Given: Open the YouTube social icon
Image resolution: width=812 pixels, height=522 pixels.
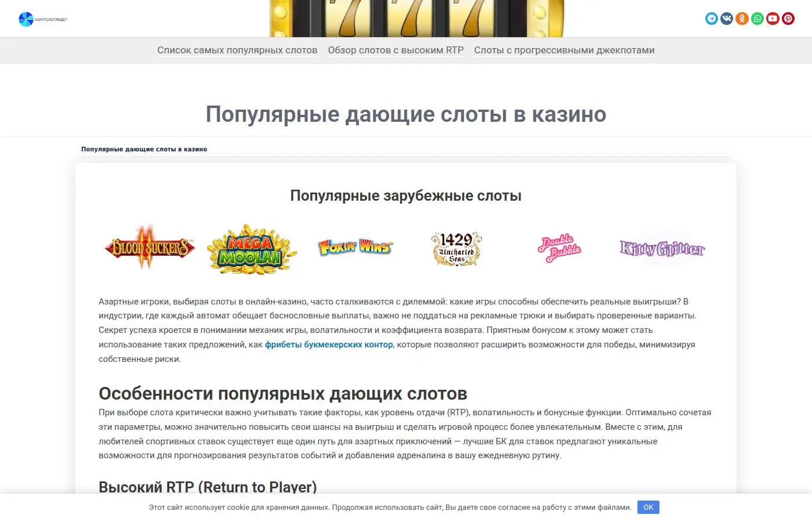Looking at the screenshot, I should (x=773, y=19).
